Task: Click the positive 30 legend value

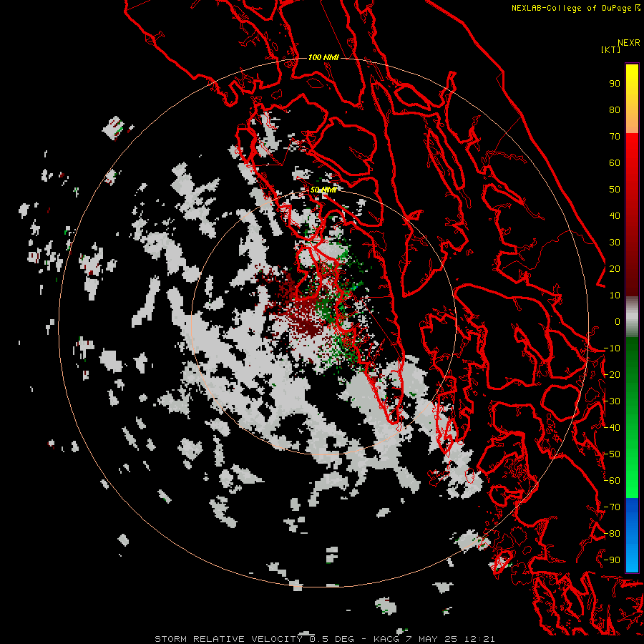Action: [615, 243]
